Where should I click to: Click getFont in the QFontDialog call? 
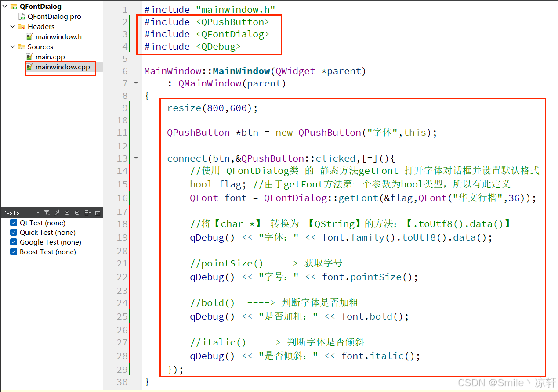point(358,198)
